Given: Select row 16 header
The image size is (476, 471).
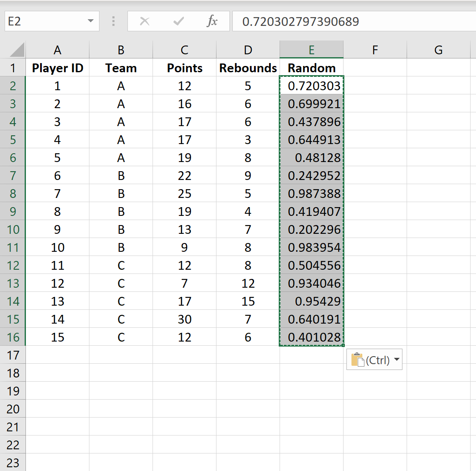Looking at the screenshot, I should 13,337.
